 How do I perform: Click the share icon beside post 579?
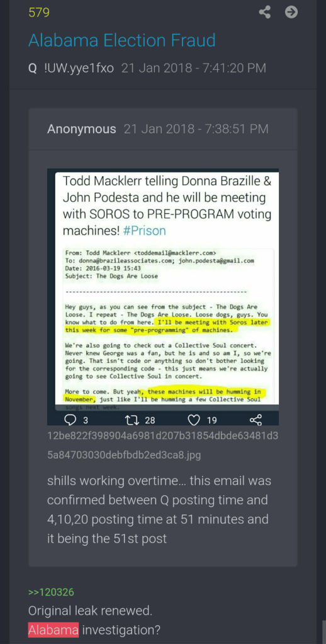tap(265, 13)
